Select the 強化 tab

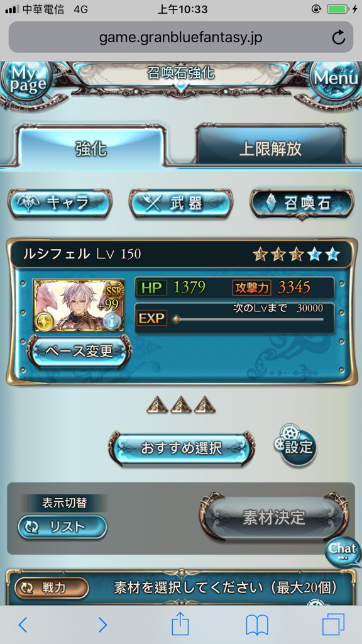pyautogui.click(x=91, y=148)
